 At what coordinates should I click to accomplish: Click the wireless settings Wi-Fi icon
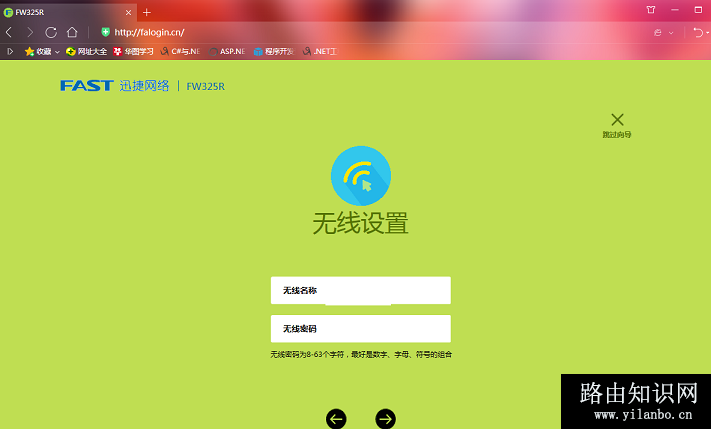(x=361, y=176)
